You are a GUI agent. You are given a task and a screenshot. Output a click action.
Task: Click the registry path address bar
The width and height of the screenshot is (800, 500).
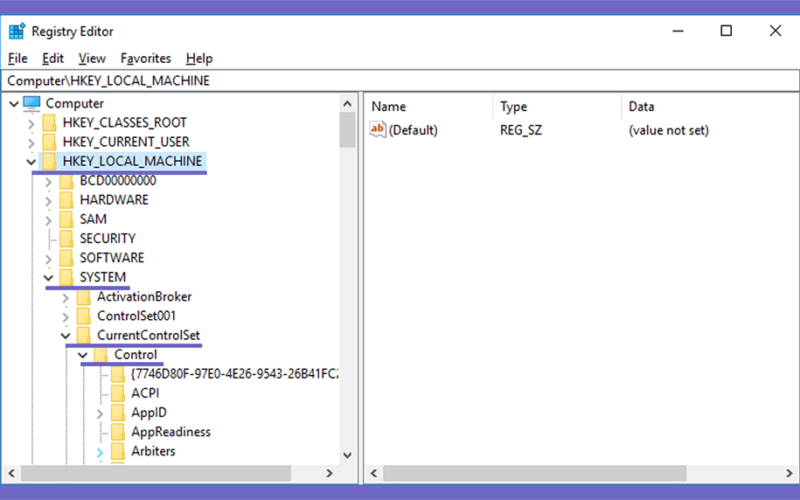pos(400,81)
